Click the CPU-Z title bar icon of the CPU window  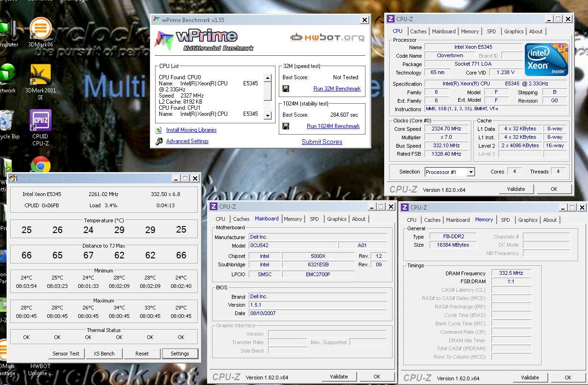391,19
